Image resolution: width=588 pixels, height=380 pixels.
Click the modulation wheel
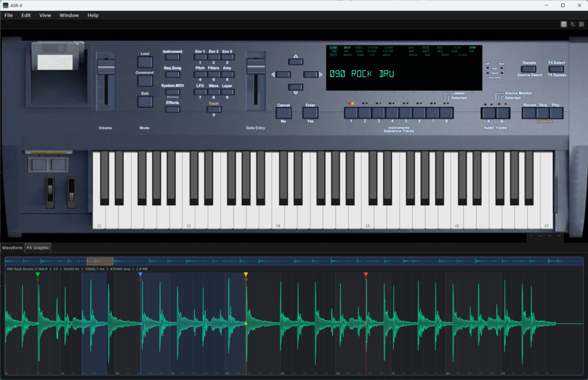click(x=71, y=193)
